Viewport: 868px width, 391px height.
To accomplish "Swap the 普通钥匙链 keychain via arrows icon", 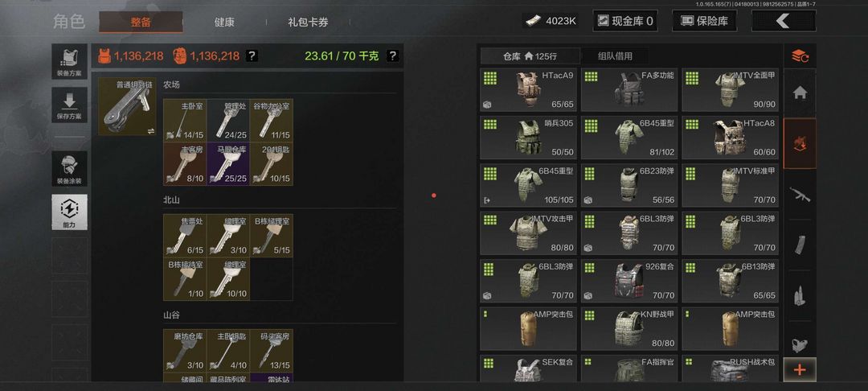I will pos(151,130).
